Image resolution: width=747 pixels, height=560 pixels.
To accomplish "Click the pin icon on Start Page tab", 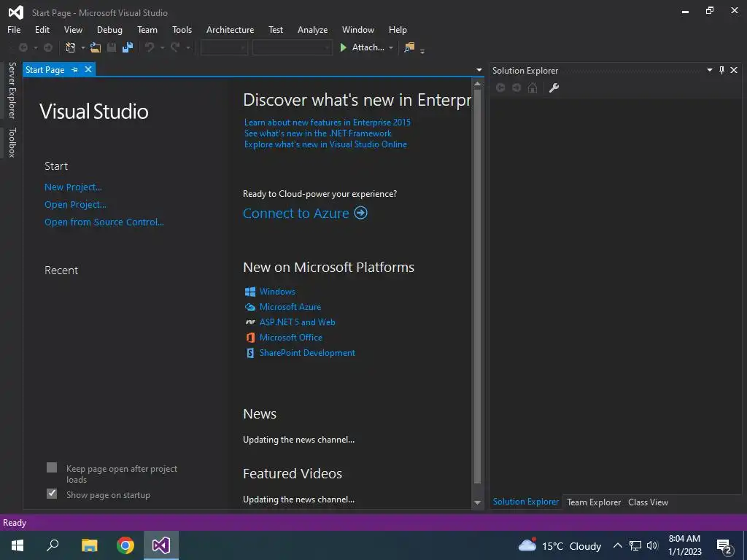I will tap(75, 69).
